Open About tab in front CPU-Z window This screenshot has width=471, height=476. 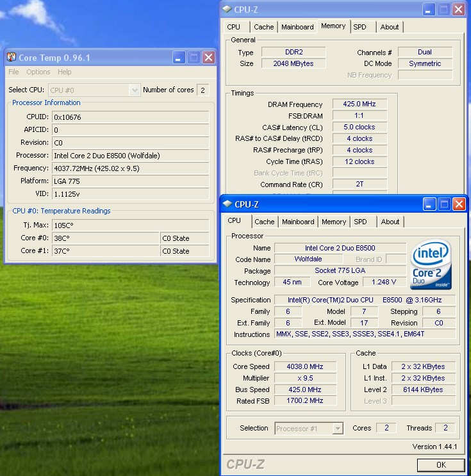(390, 222)
